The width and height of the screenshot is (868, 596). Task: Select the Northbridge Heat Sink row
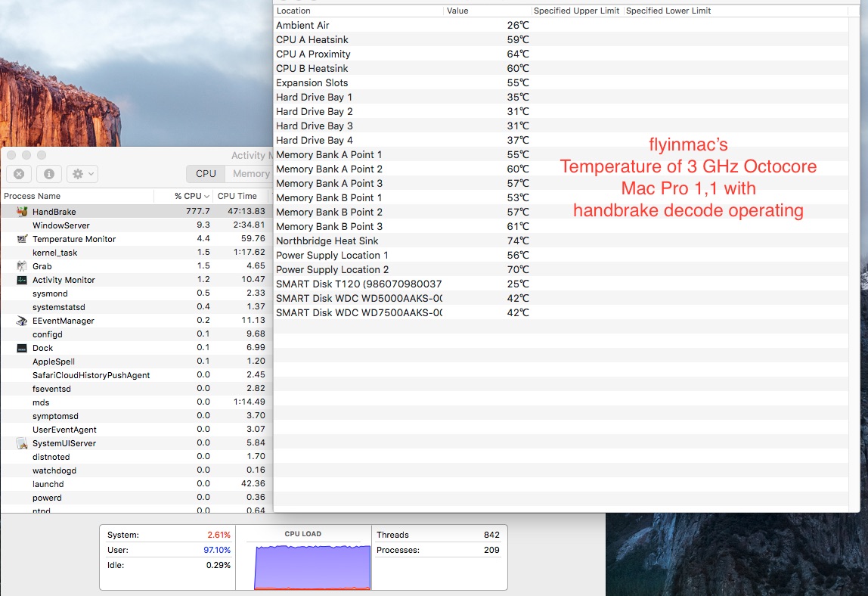tap(561, 241)
